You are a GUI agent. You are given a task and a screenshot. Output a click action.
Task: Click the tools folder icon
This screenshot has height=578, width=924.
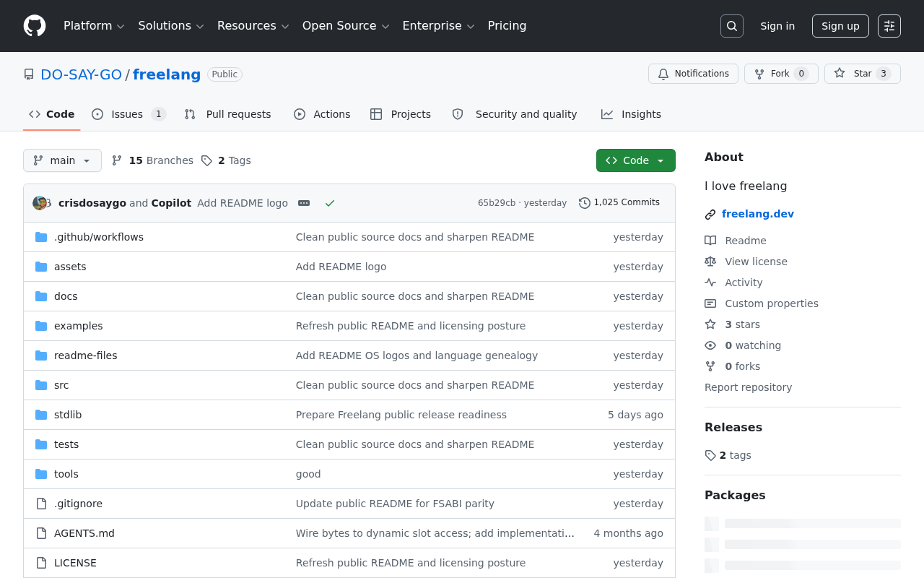click(x=41, y=474)
